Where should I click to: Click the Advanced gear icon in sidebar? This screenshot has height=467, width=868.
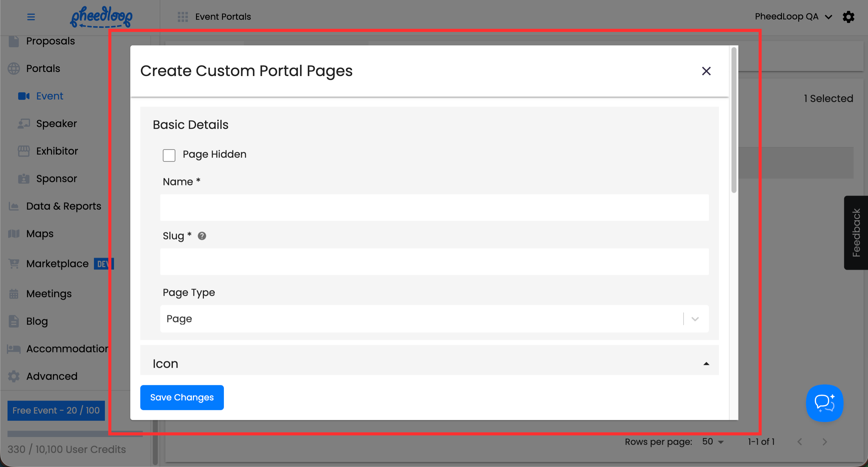(x=14, y=376)
